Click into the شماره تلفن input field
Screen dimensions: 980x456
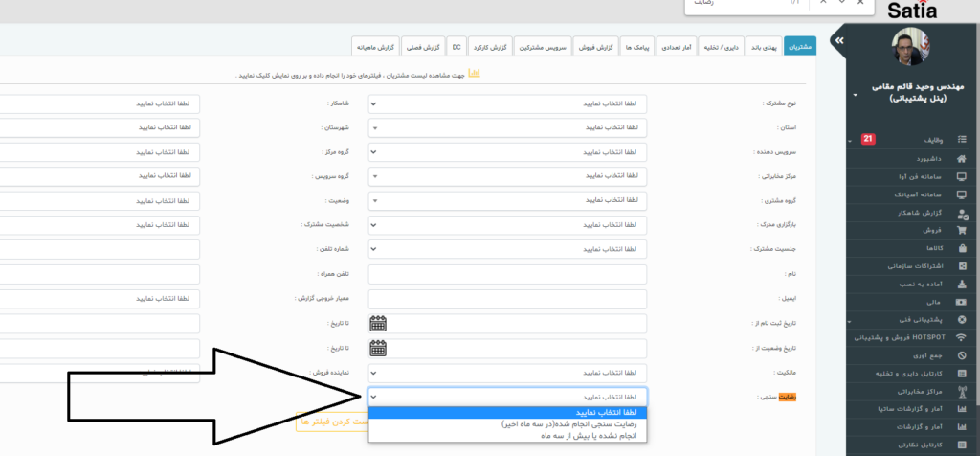[x=100, y=249]
